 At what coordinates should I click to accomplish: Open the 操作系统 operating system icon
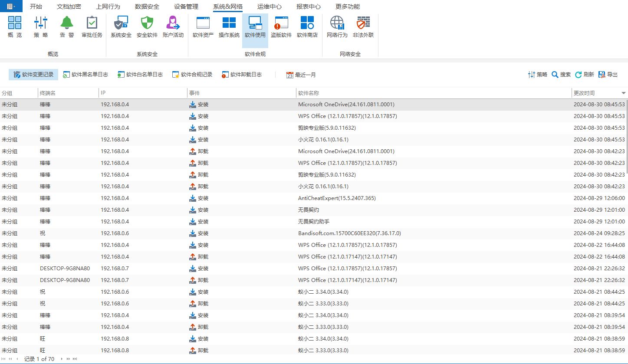[229, 27]
